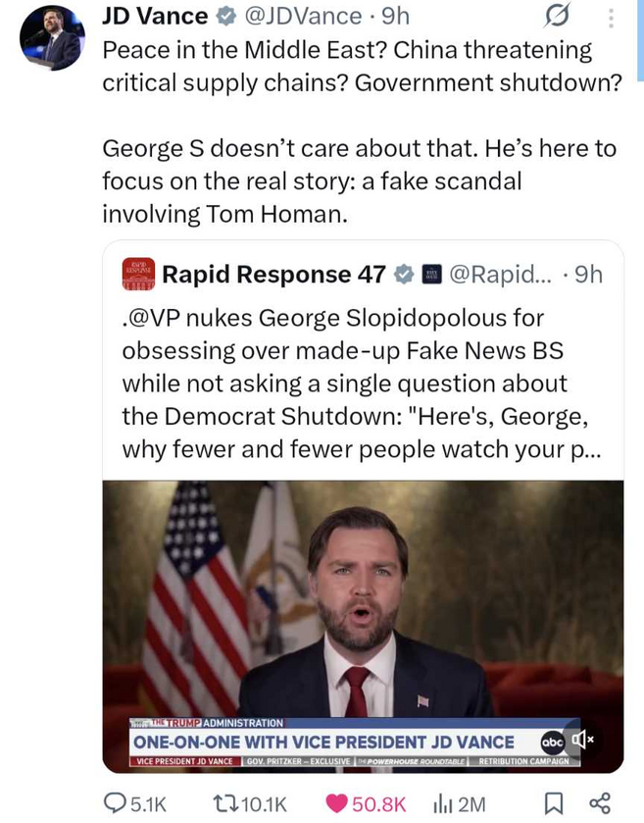Screen dimensions: 644x823
Task: Click the Rapid Response 47 avatar
Action: [137, 276]
